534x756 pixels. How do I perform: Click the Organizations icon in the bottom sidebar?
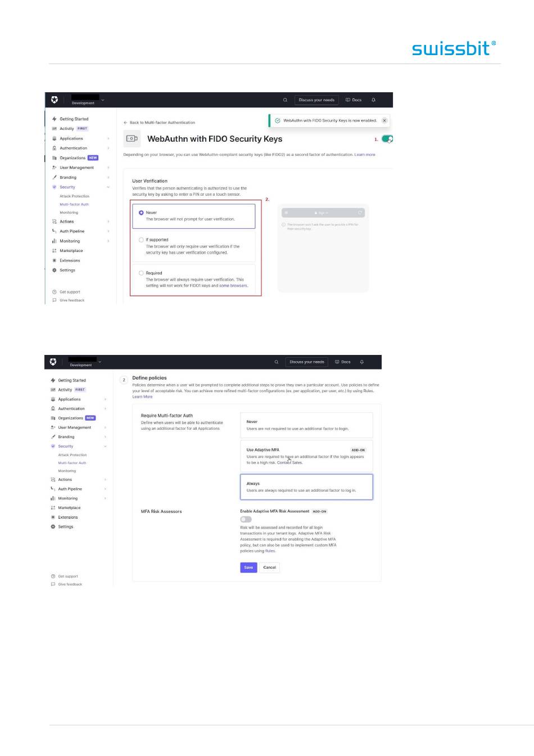click(x=53, y=418)
